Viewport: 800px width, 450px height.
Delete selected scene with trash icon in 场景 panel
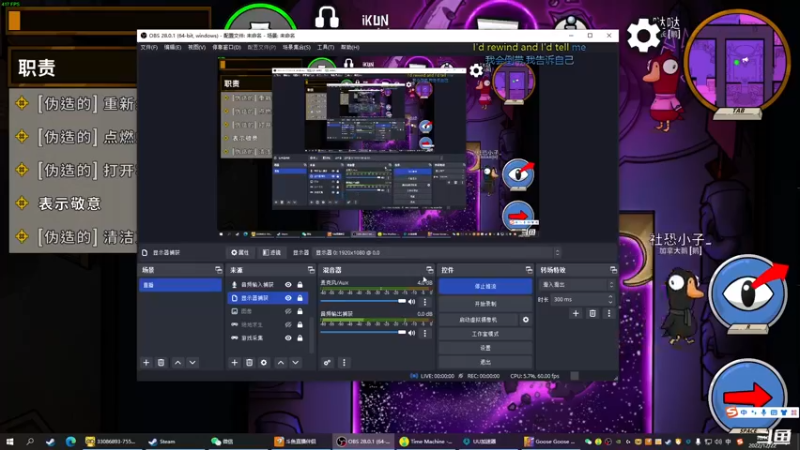pyautogui.click(x=161, y=362)
